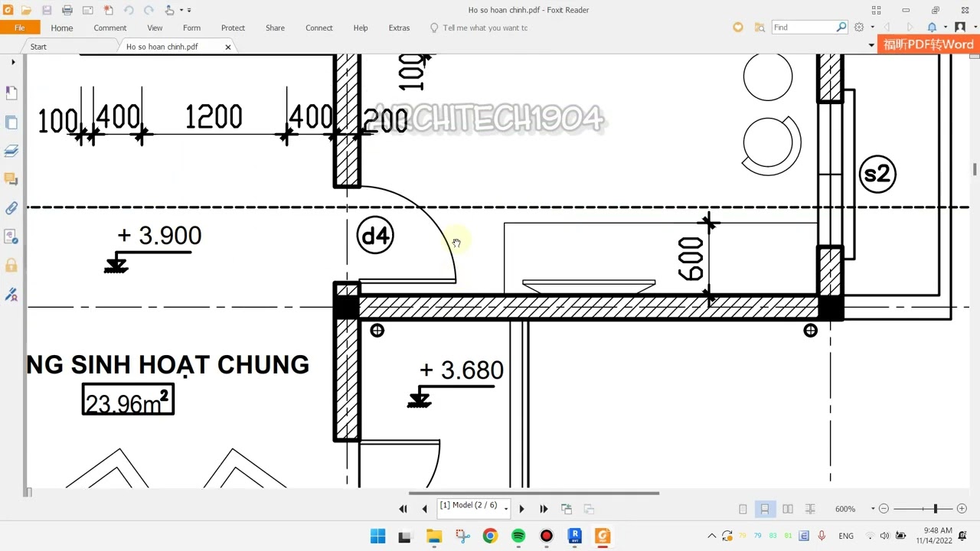This screenshot has height=551, width=980.
Task: Open the Comment ribbon tab
Action: 110,28
